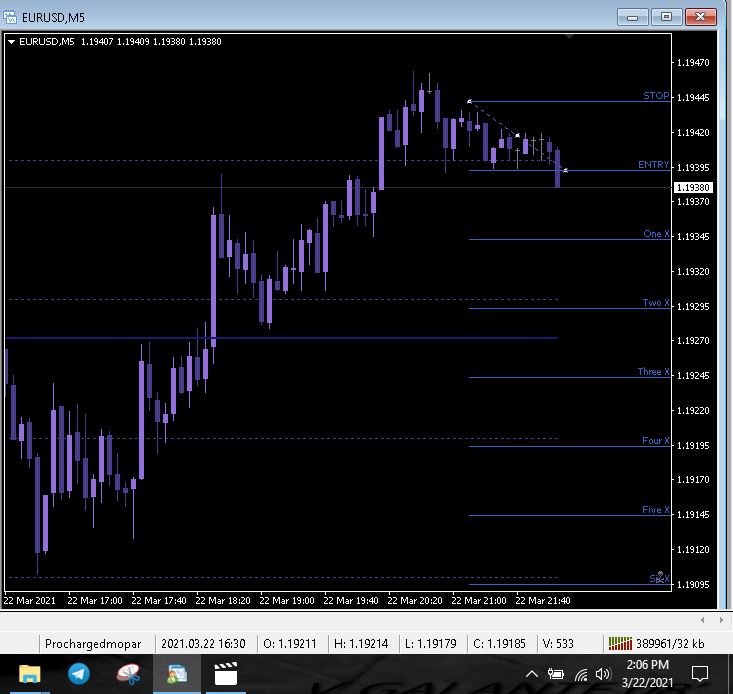Image resolution: width=733 pixels, height=694 pixels.
Task: Select the STOP level line label
Action: tap(656, 95)
